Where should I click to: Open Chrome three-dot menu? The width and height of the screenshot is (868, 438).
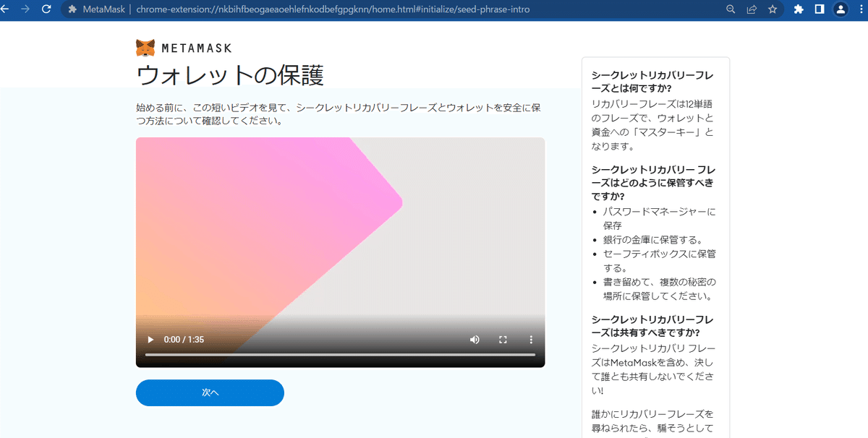click(x=861, y=9)
